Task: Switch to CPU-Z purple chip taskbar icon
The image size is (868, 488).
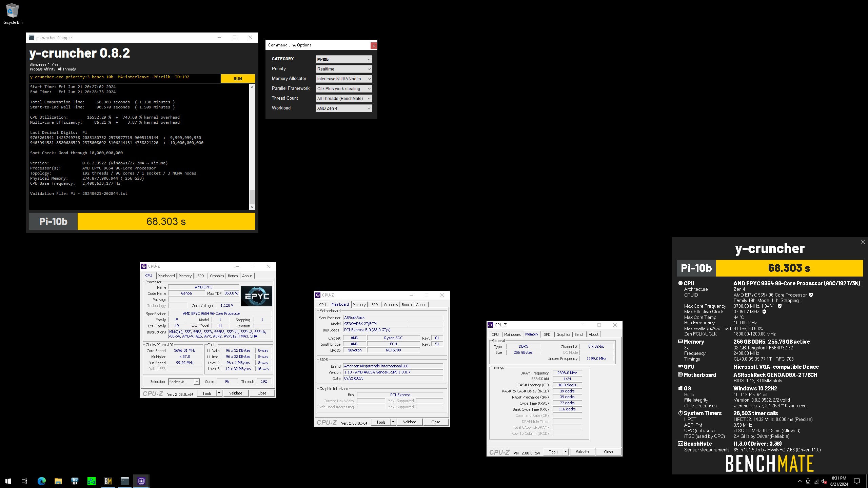Action: (141, 481)
